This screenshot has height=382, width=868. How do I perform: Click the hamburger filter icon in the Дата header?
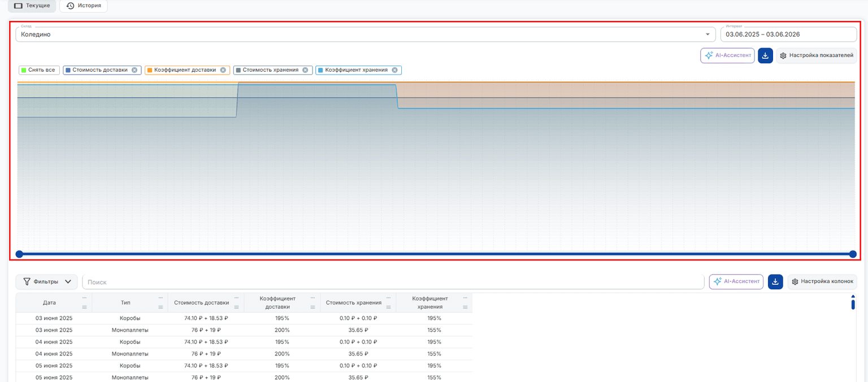click(84, 307)
